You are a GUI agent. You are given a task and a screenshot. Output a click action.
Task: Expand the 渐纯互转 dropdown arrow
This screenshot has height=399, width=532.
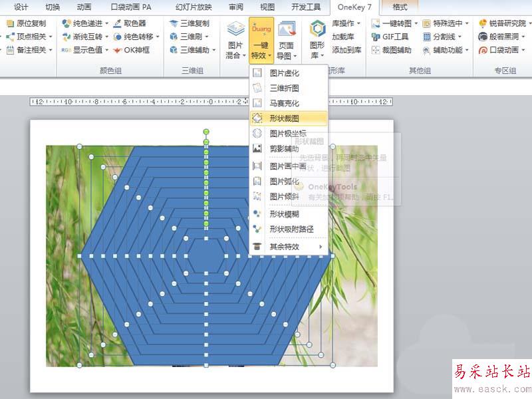click(x=106, y=37)
